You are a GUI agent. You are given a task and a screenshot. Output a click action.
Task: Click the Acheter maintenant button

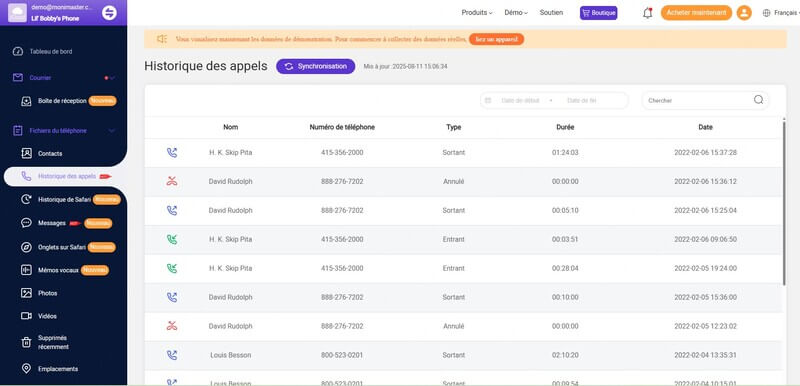(x=696, y=13)
